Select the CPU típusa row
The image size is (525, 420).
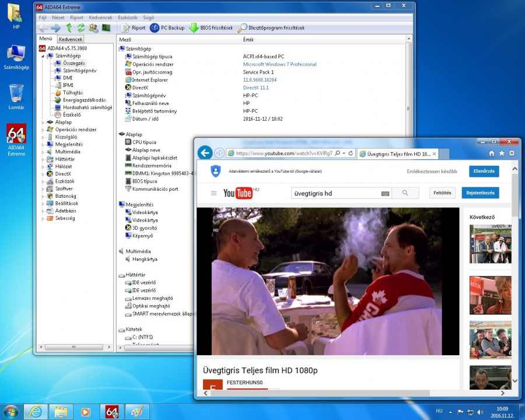tap(144, 142)
